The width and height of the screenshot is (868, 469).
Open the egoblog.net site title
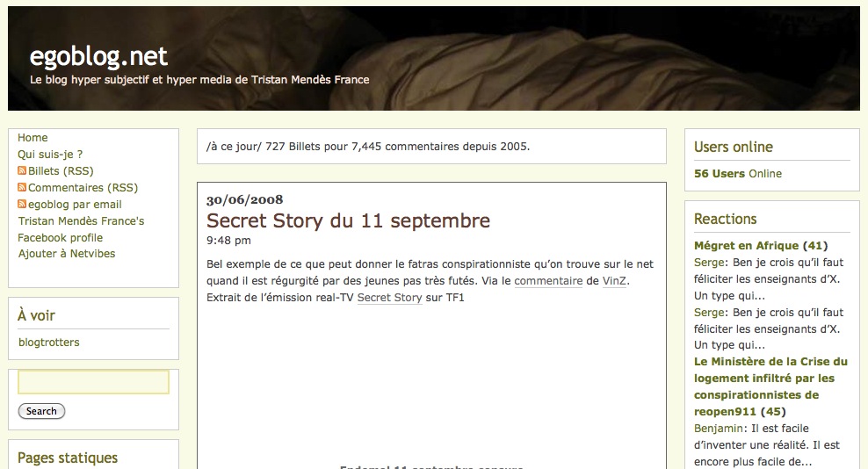click(x=98, y=56)
